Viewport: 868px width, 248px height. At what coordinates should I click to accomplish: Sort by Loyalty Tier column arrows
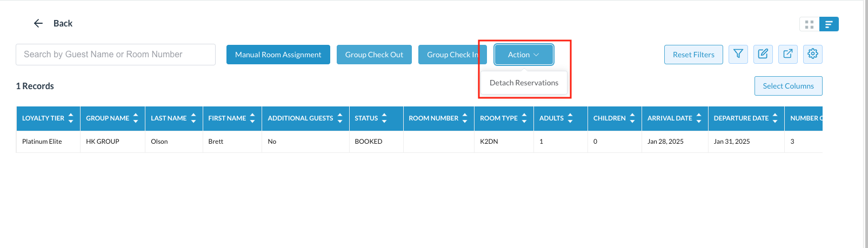tap(71, 118)
